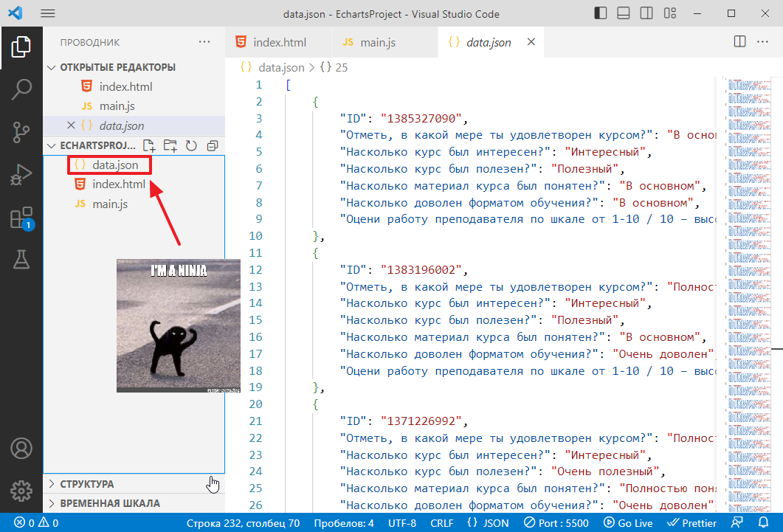Open Run and Debug view
The image size is (783, 532).
click(21, 175)
